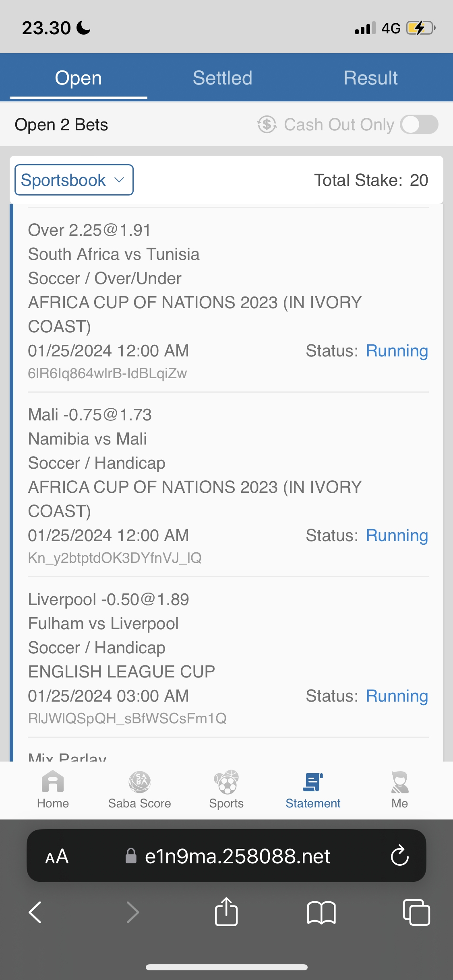This screenshot has height=980, width=453.
Task: Switch to the Settled tab
Action: pos(222,78)
